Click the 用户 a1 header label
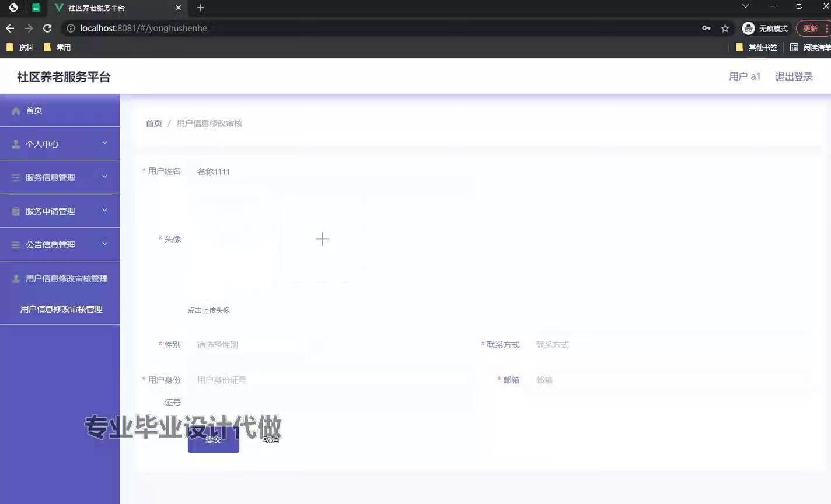Screen dimensions: 831x504 (745, 76)
